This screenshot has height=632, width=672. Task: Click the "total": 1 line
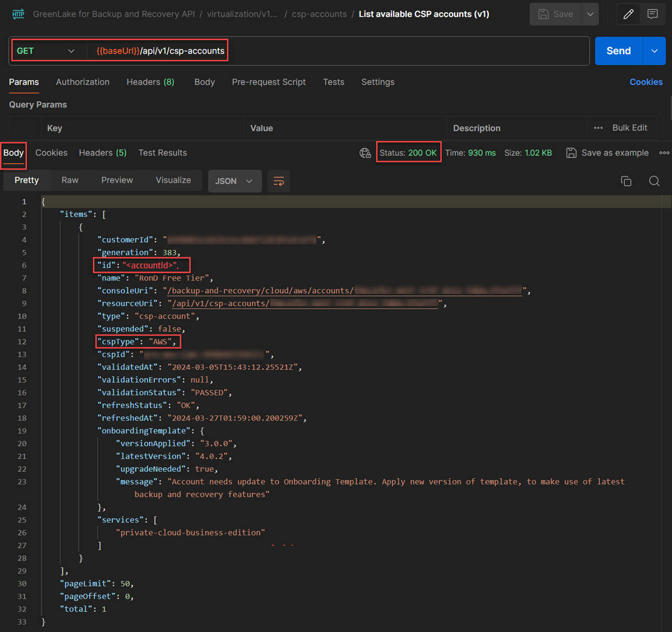(x=83, y=609)
